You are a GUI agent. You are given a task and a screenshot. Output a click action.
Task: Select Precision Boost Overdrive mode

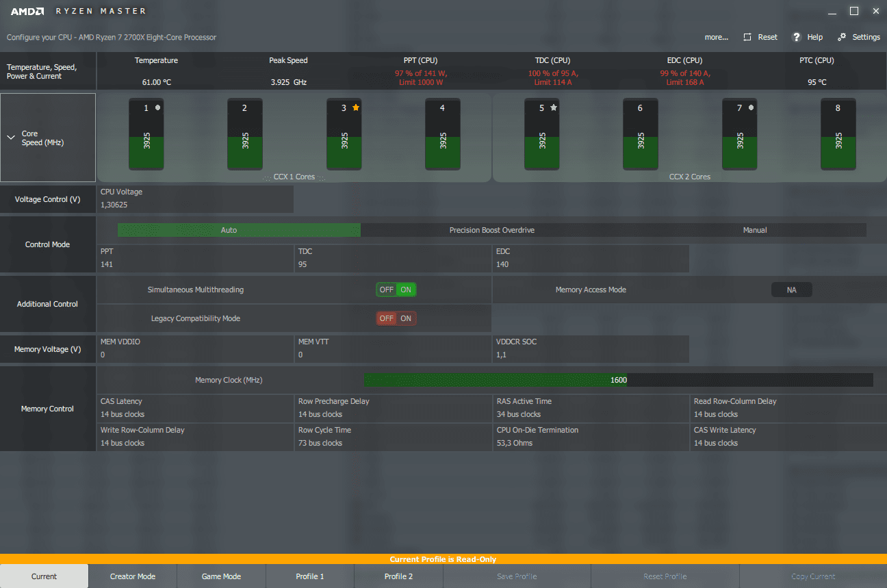point(492,230)
